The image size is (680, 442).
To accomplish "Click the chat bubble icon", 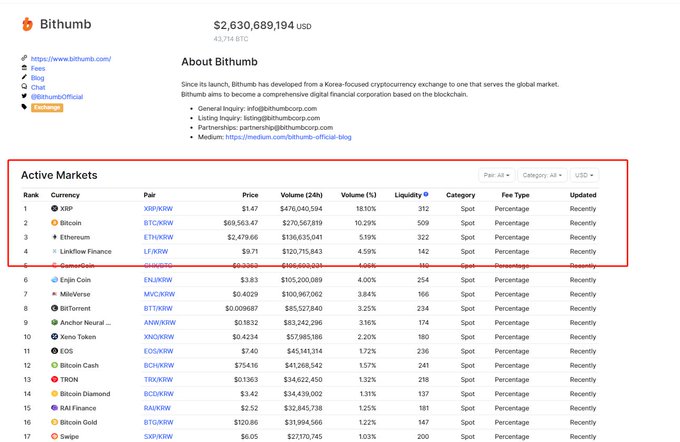I will (24, 86).
